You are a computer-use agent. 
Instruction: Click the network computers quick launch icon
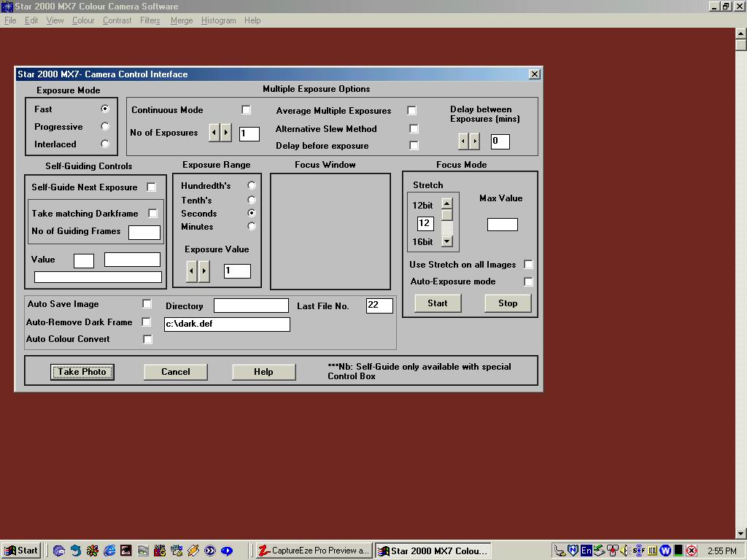click(x=177, y=551)
